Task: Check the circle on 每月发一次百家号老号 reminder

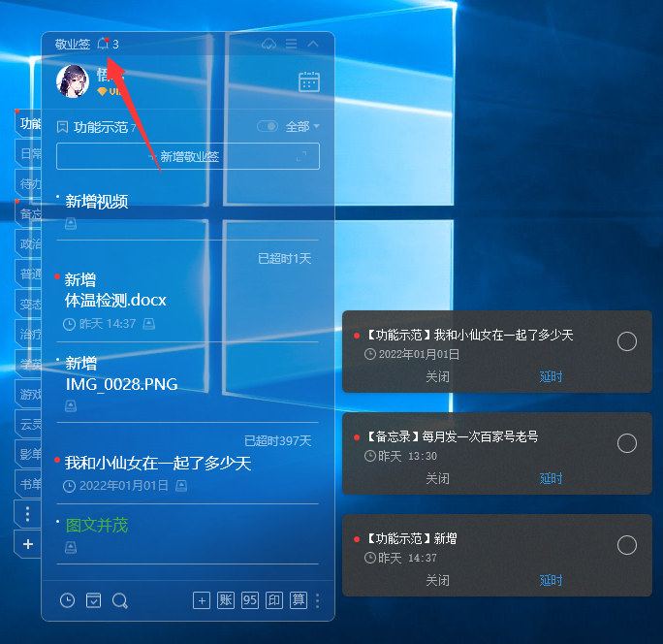Action: pyautogui.click(x=627, y=443)
